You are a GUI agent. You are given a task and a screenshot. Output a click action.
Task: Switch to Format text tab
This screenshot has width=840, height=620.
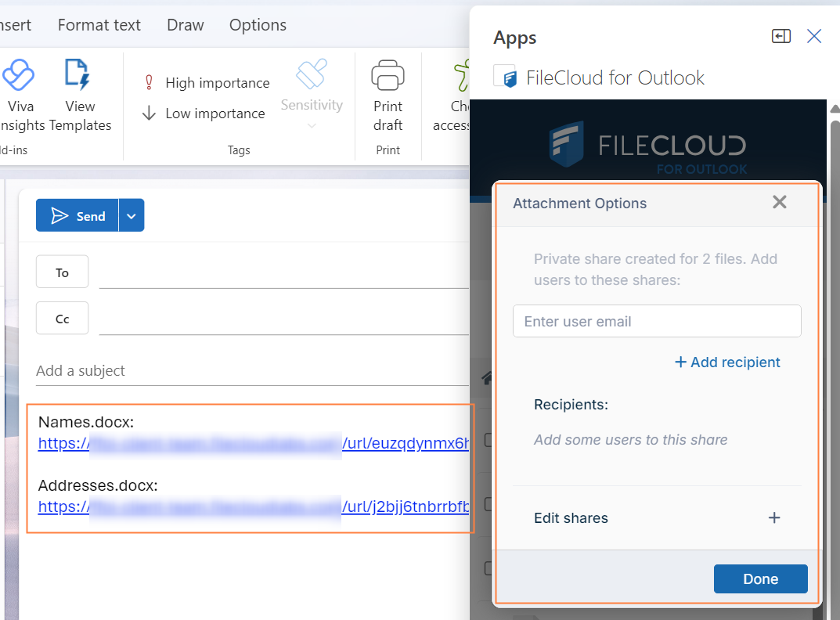[99, 25]
